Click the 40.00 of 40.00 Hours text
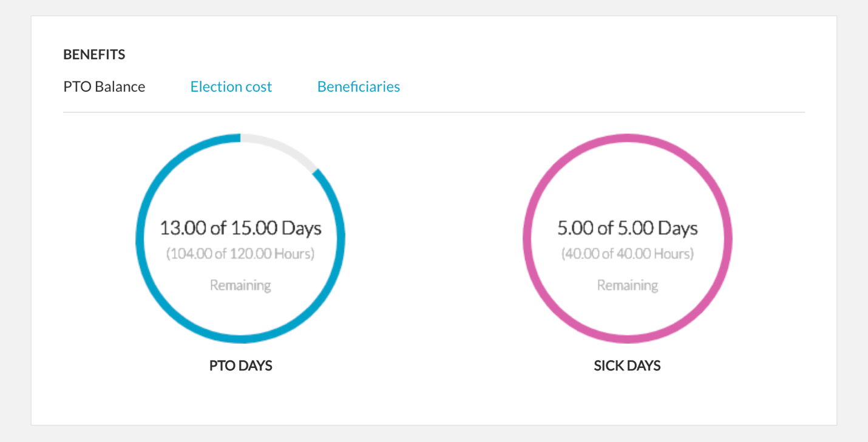Image resolution: width=868 pixels, height=442 pixels. click(627, 253)
